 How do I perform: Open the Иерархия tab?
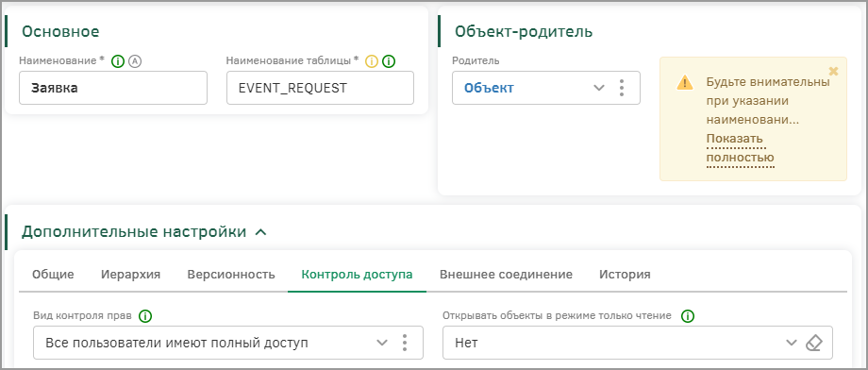pos(130,274)
